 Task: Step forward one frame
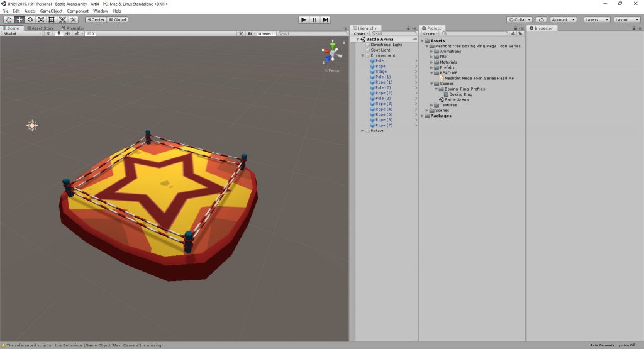(x=325, y=19)
